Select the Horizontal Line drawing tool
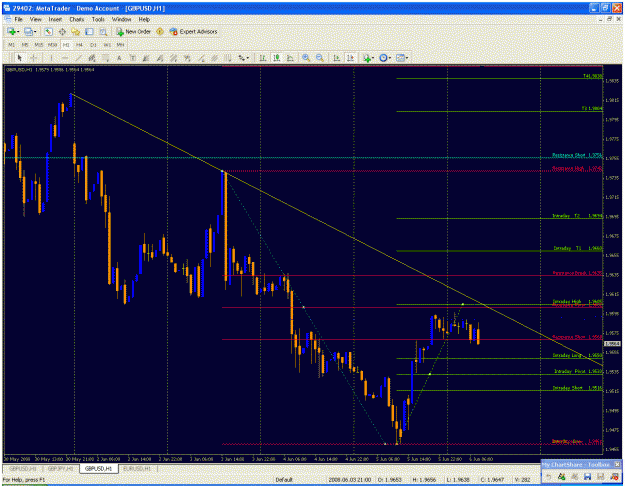 [x=65, y=58]
